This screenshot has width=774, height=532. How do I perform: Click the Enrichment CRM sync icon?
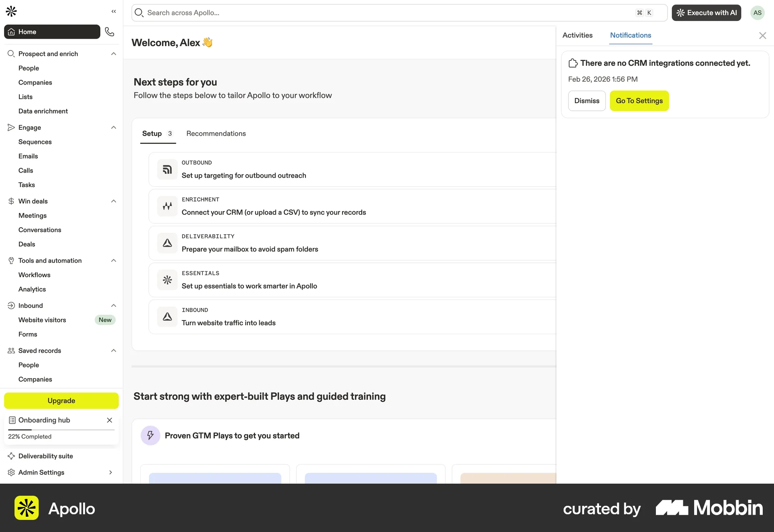(167, 206)
